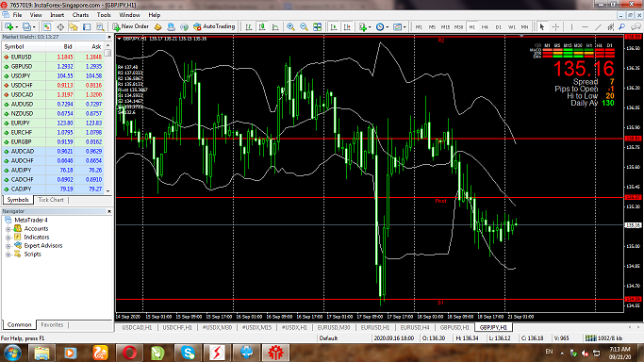Close the Market Watch panel
Screen dimensions: 644x362
click(109, 37)
